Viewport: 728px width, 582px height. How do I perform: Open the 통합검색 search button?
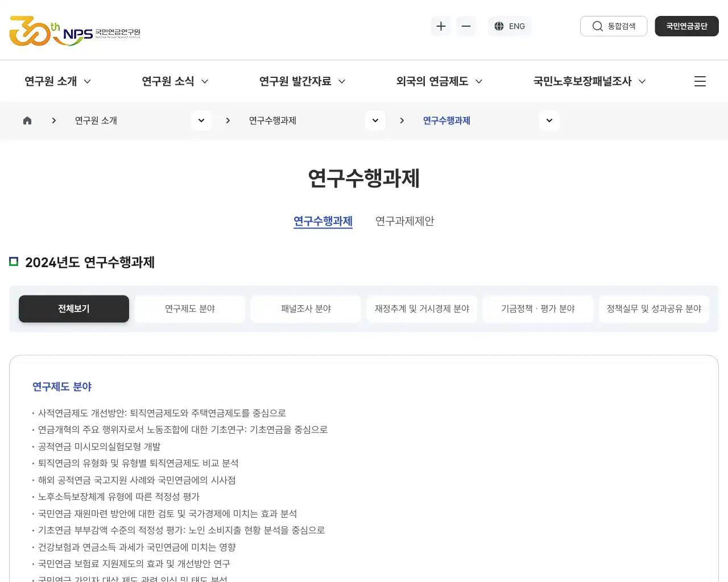[x=614, y=26]
